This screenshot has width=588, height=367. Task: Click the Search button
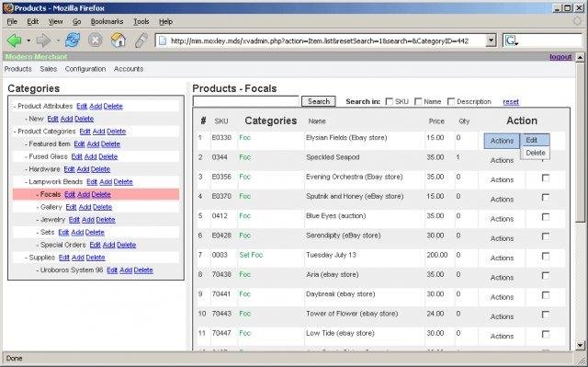pyautogui.click(x=319, y=101)
